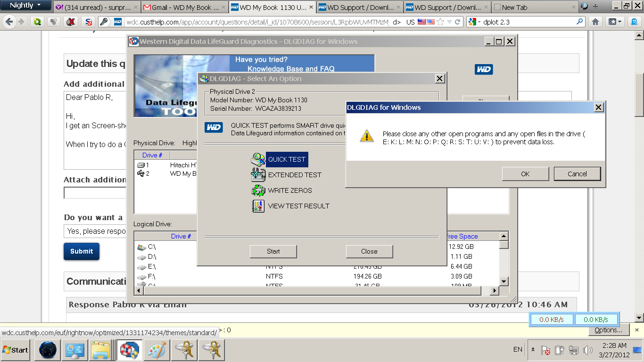Viewport: 644px width, 362px height.
Task: Click the logical drive list scroll up arrow
Action: pos(504,236)
